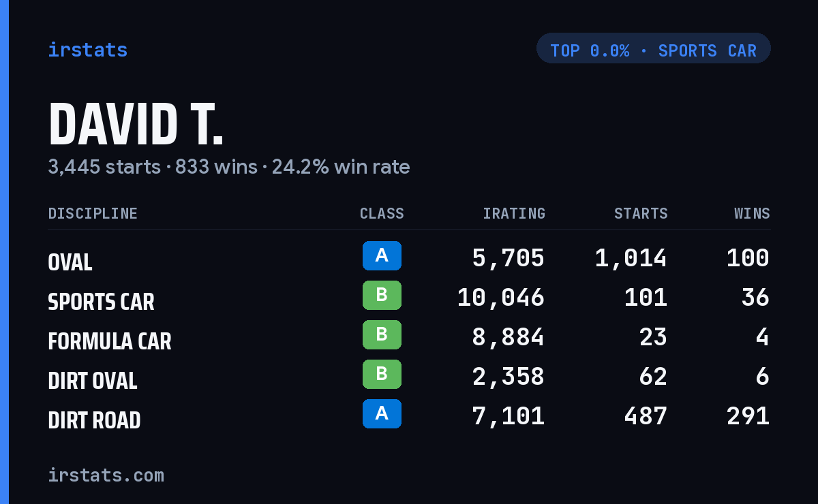Sort by the iRating column header
This screenshot has width=818, height=504.
(x=514, y=213)
